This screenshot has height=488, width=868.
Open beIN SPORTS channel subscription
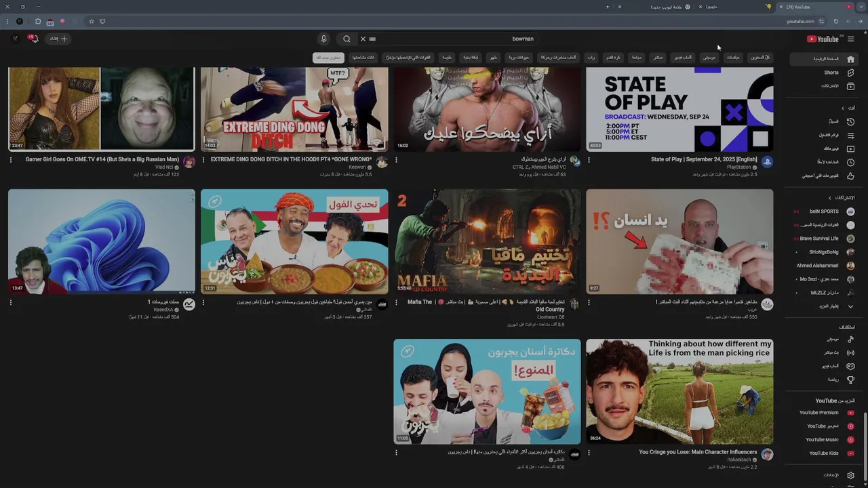pyautogui.click(x=824, y=211)
